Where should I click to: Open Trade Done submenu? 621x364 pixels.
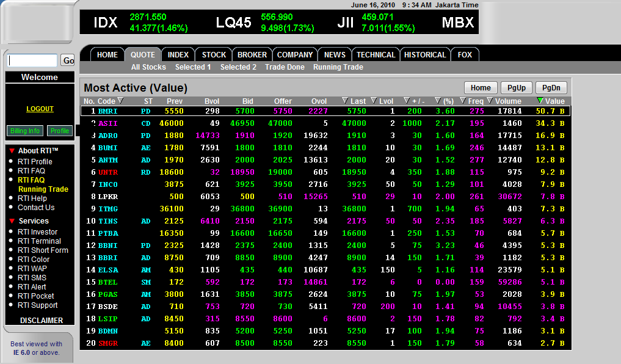coord(285,67)
